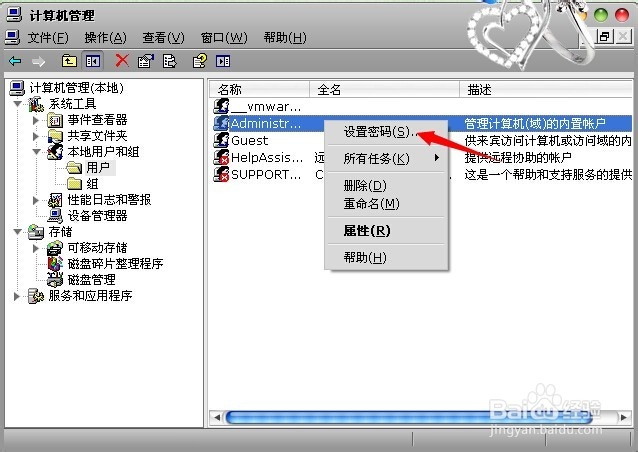
Task: Sort by the 描述 column header
Action: [546, 90]
